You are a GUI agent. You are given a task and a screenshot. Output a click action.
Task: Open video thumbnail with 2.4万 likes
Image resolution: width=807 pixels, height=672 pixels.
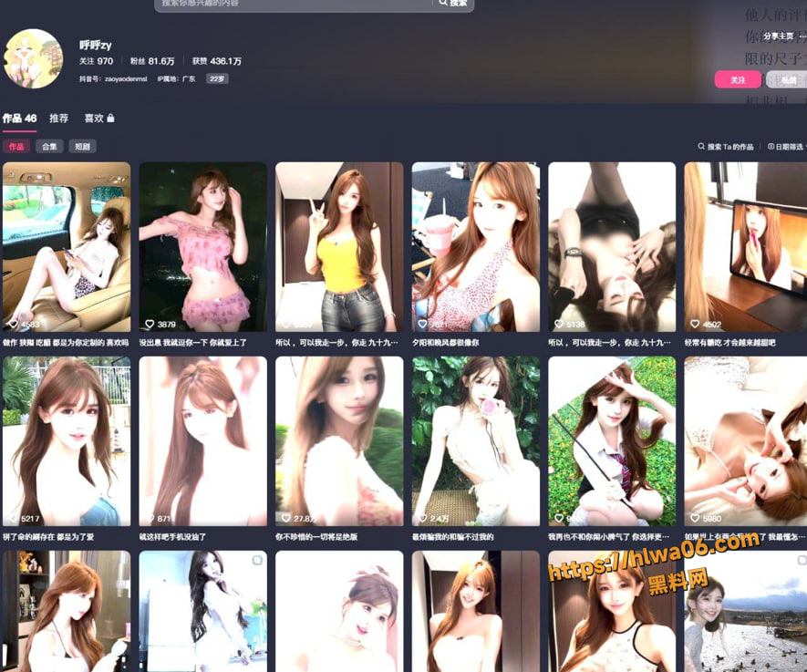point(476,441)
